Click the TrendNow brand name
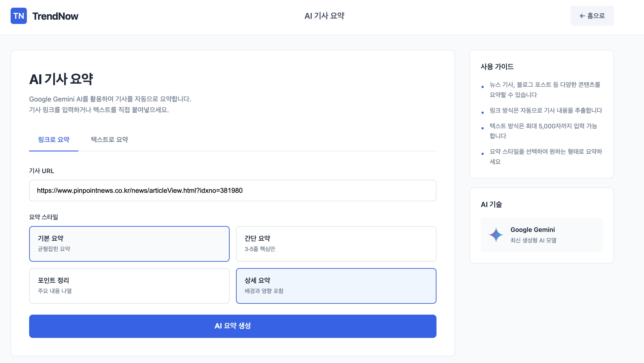Image resolution: width=644 pixels, height=363 pixels. pyautogui.click(x=55, y=16)
